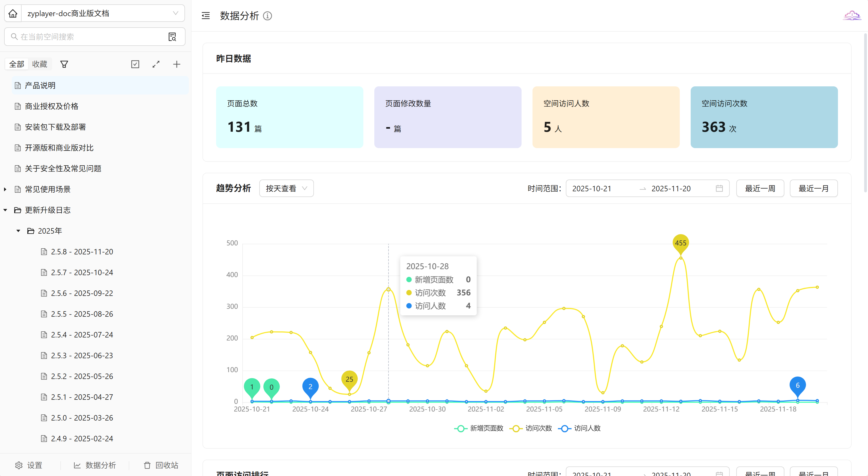
Task: Open the 按天查看 view dropdown
Action: (286, 189)
